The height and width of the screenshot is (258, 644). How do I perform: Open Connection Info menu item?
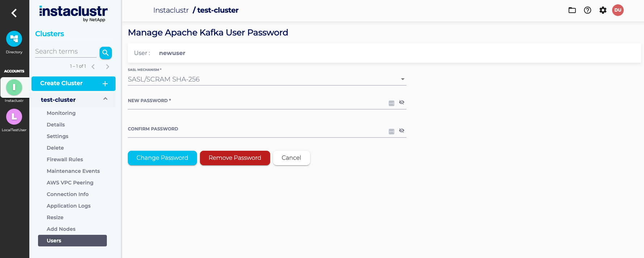coord(68,194)
